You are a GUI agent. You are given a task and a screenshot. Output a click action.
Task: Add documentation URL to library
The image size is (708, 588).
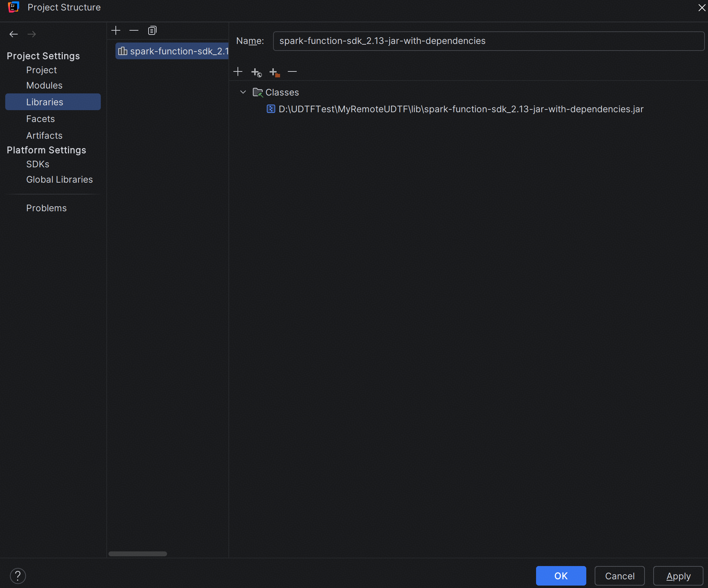click(x=256, y=72)
